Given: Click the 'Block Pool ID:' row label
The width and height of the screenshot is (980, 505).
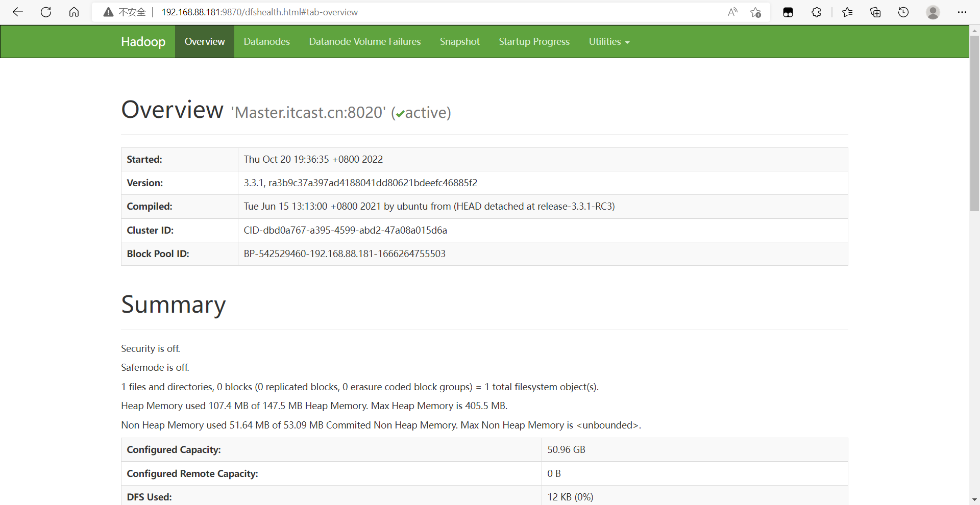Looking at the screenshot, I should pyautogui.click(x=158, y=254).
